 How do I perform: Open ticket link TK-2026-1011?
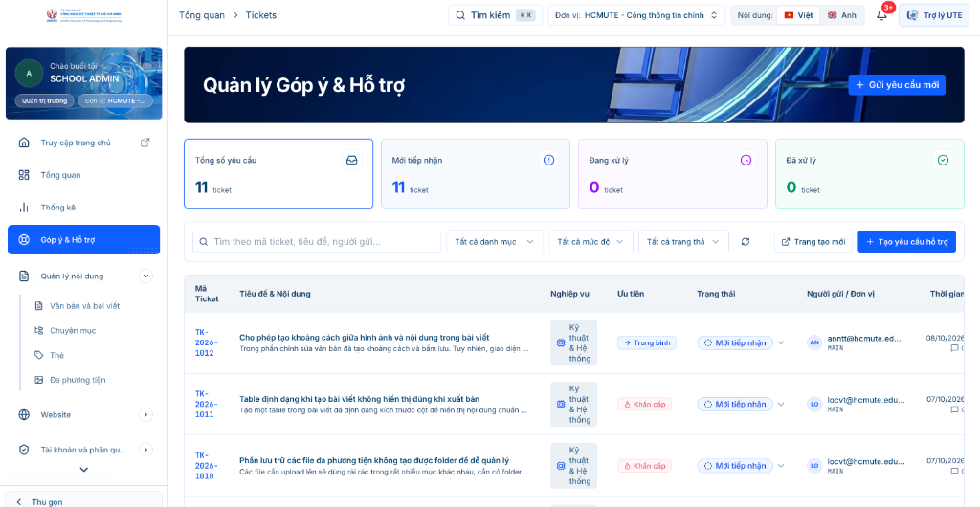(x=205, y=404)
